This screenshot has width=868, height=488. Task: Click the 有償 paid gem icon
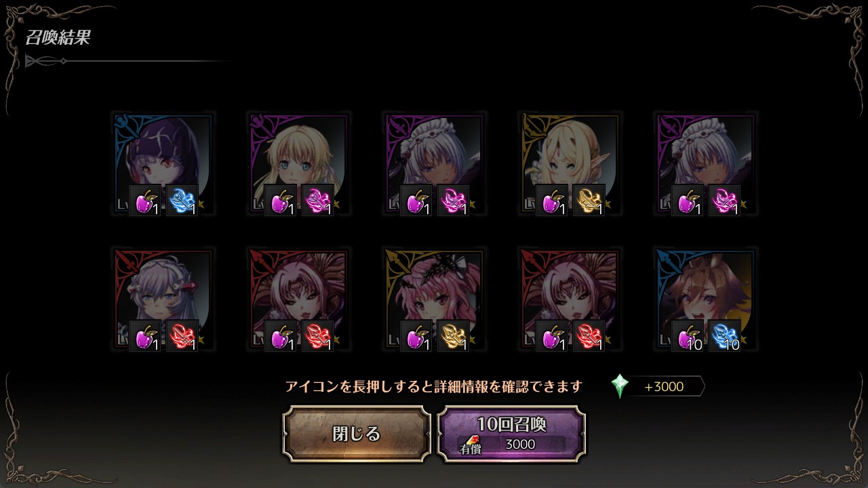pyautogui.click(x=471, y=443)
